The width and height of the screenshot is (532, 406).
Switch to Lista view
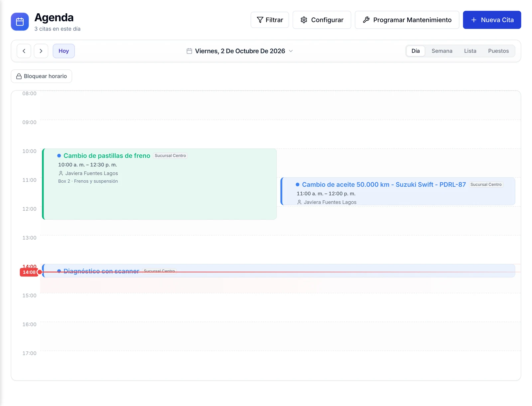click(470, 51)
